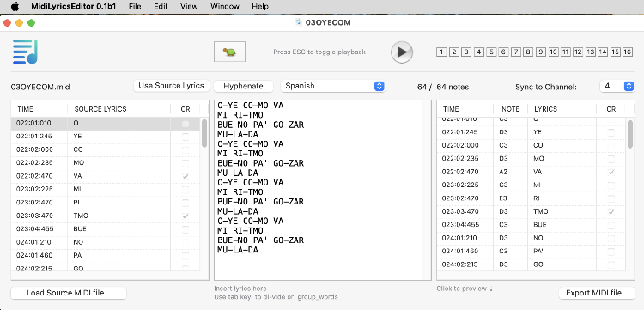Click the turtle slow-playback icon

click(x=229, y=52)
